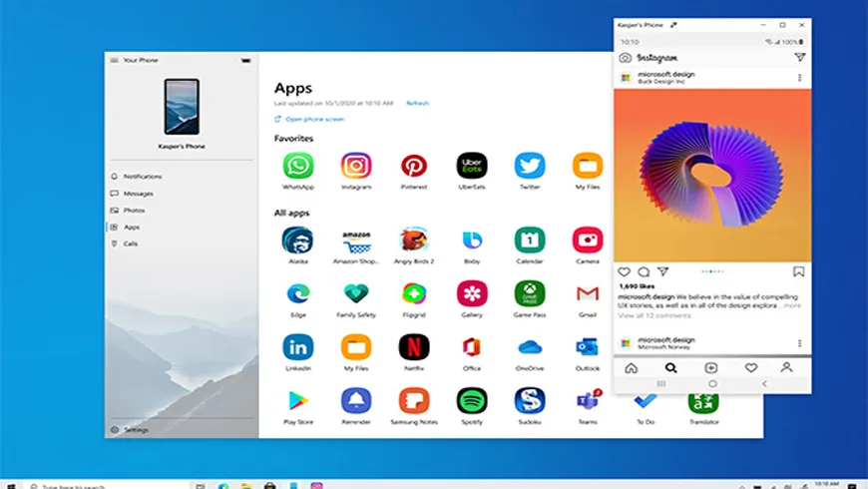Open the Alaska app icon
Screen dimensions: 868x489
click(298, 241)
